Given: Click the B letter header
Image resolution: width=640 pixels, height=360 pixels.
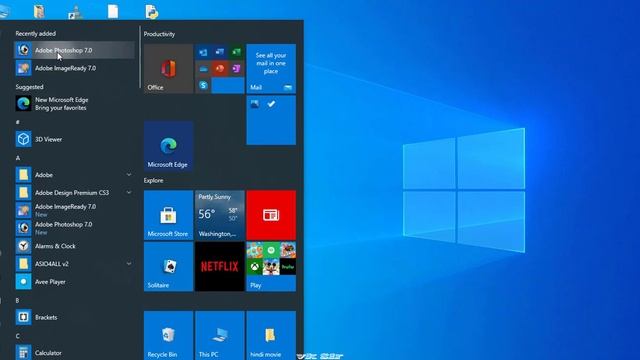Looking at the screenshot, I should [17, 300].
